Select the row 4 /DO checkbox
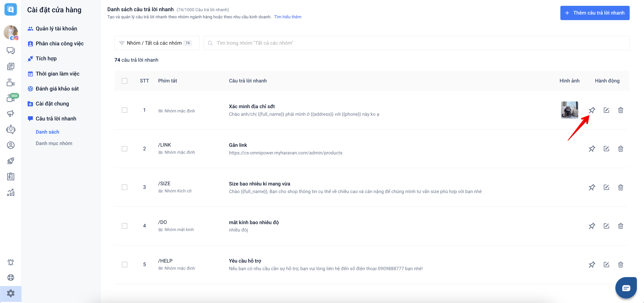This screenshot has height=303, width=644. 124,226
